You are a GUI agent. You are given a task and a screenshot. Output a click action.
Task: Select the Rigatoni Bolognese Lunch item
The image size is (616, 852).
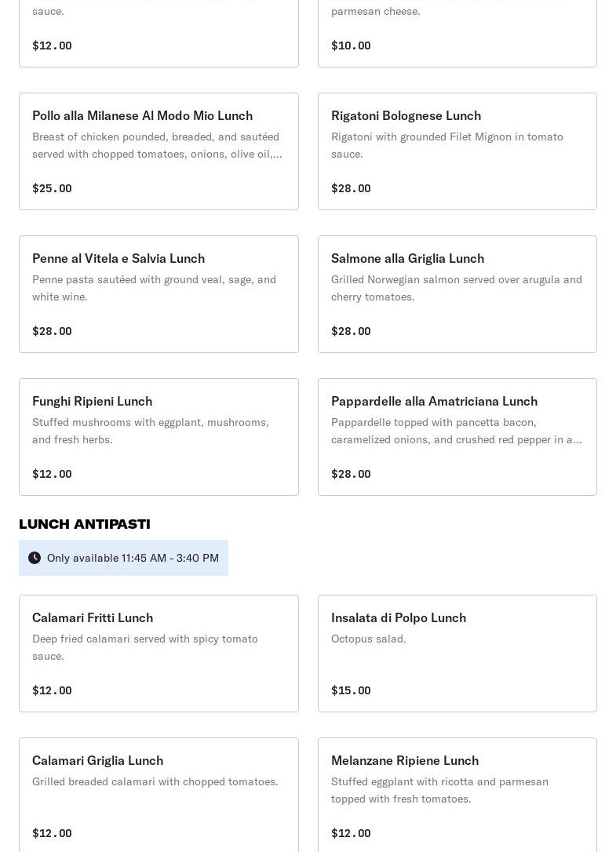457,151
